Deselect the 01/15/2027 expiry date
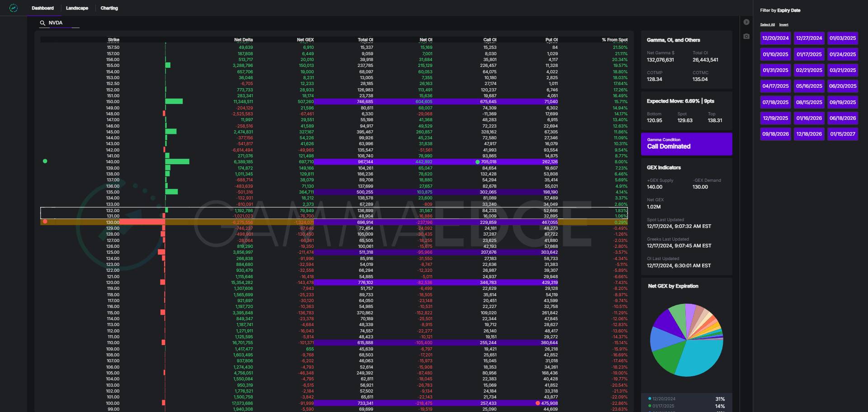Viewport: 868px width, 412px height. pyautogui.click(x=843, y=134)
